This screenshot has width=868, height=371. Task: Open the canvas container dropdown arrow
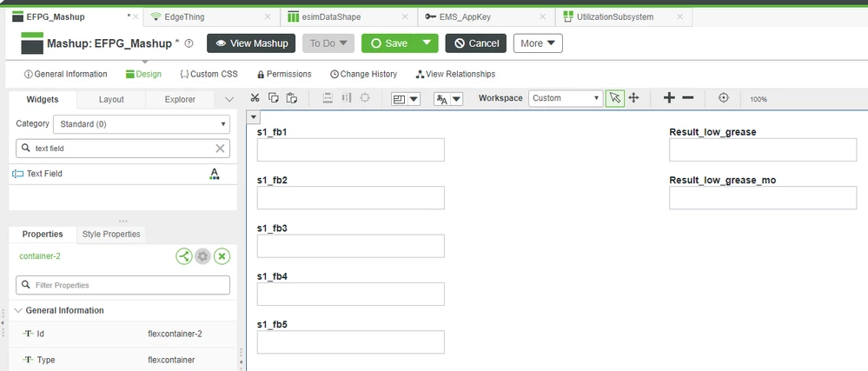click(x=254, y=116)
